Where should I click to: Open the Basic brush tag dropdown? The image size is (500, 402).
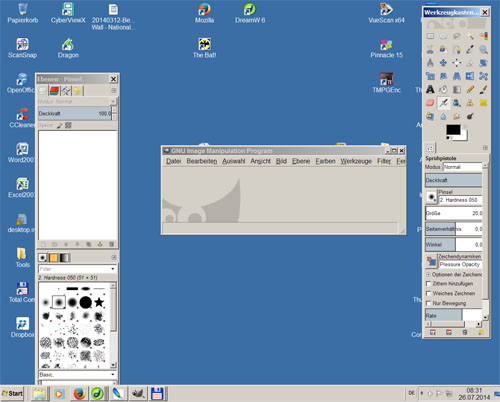pyautogui.click(x=77, y=375)
